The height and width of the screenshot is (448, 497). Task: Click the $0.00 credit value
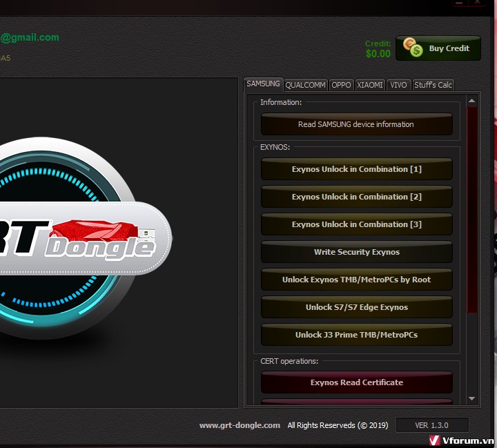(x=378, y=54)
